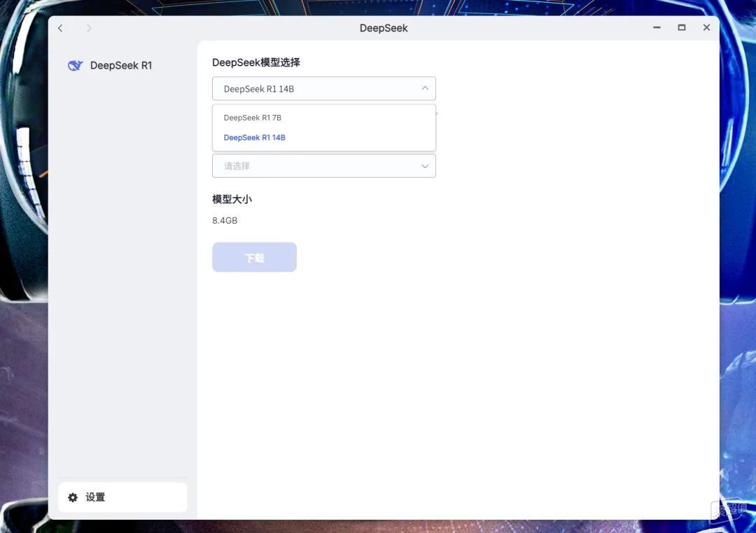Open DeepSeek R1 in the sidebar
The width and height of the screenshot is (756, 533).
click(121, 65)
